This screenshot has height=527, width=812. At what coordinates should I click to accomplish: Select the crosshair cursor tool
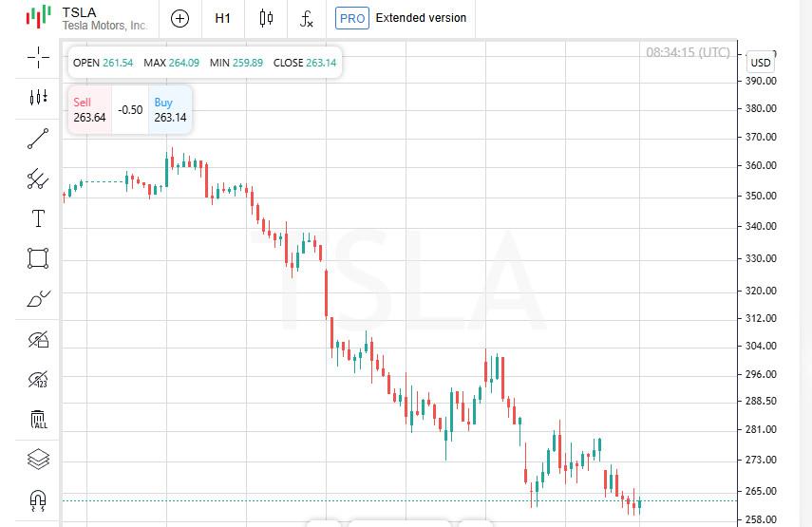click(x=38, y=58)
